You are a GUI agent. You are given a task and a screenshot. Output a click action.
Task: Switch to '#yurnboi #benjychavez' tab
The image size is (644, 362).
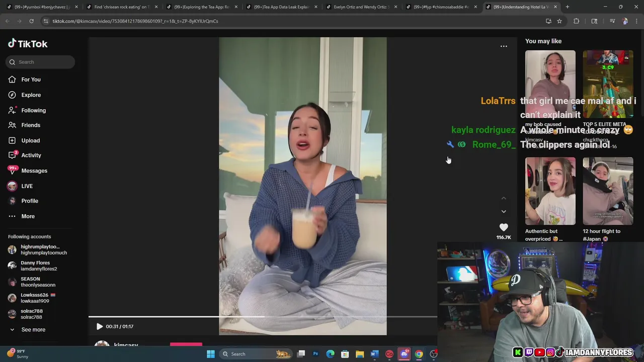coord(41,7)
